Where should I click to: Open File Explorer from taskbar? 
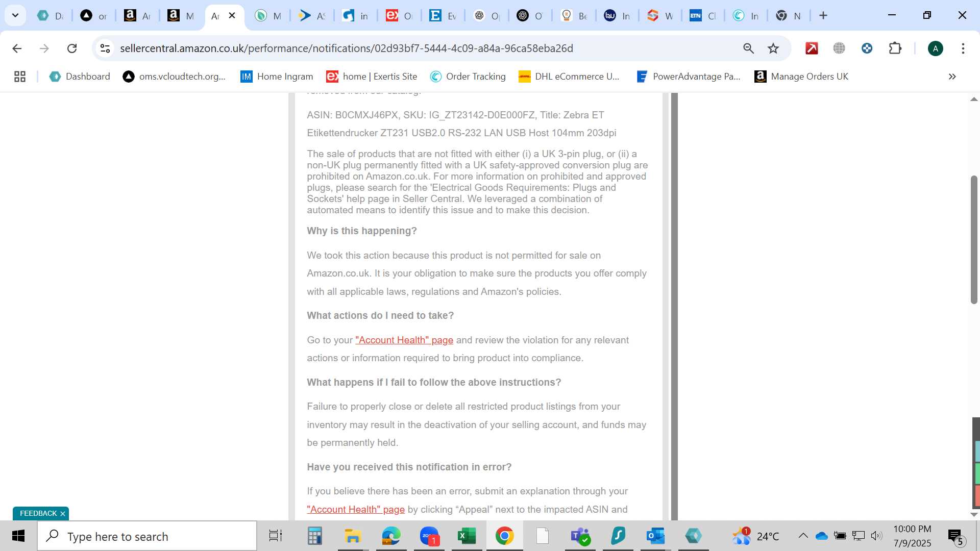pos(353,536)
